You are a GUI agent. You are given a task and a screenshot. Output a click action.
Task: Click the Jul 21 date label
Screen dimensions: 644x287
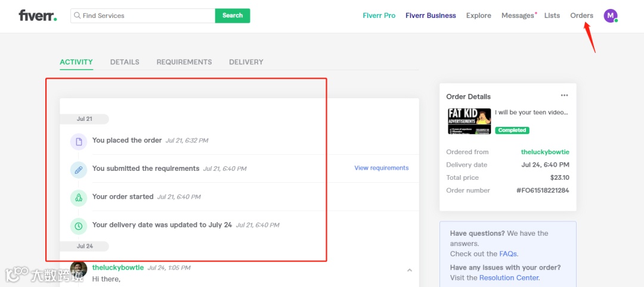point(84,119)
